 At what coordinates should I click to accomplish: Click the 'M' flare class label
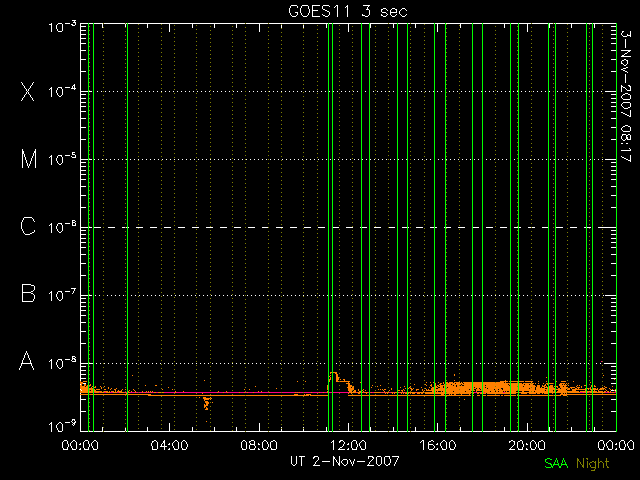[x=29, y=159]
